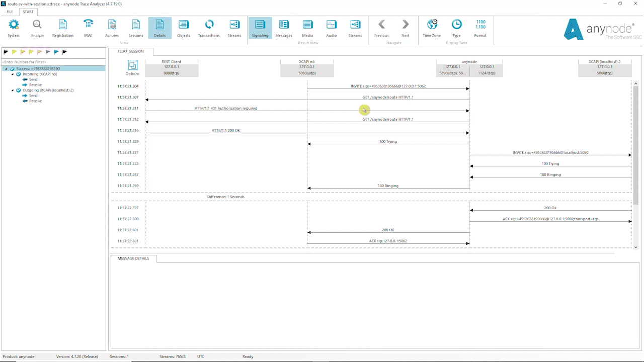Select the INVITE sip:+4953638195666@localhost:5060 message
The image size is (644, 362).
point(550,153)
